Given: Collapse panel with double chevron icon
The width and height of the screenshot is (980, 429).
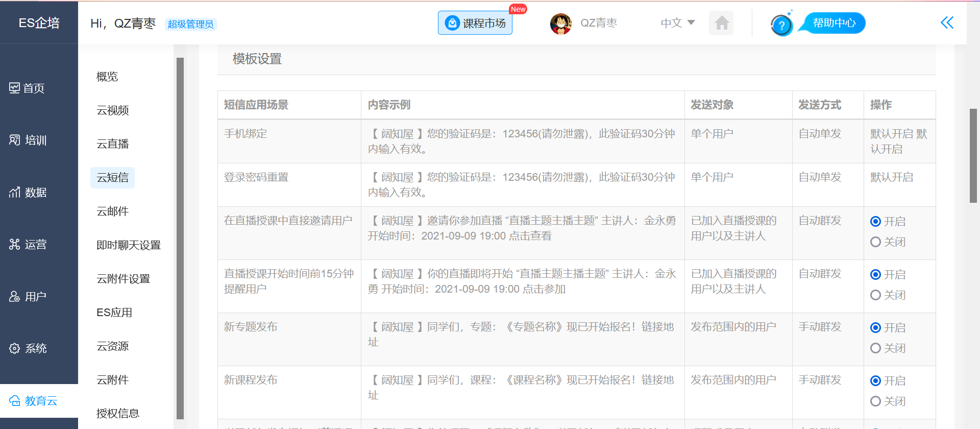Looking at the screenshot, I should point(947,22).
